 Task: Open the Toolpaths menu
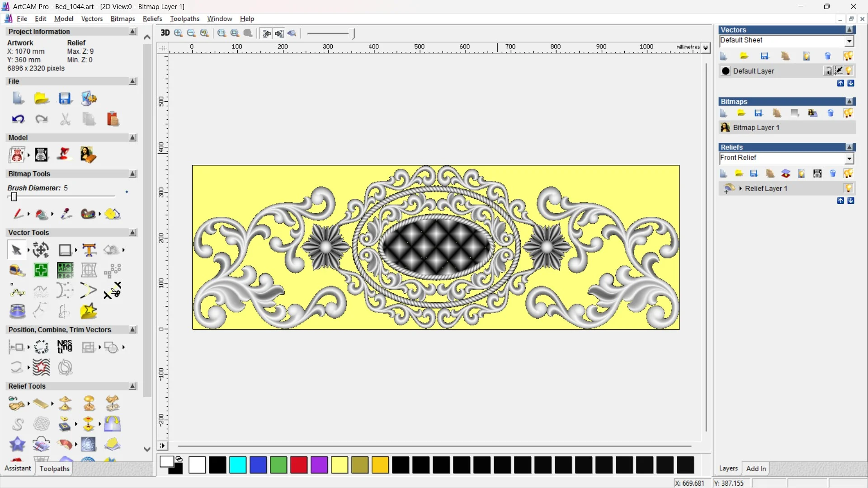coord(184,19)
